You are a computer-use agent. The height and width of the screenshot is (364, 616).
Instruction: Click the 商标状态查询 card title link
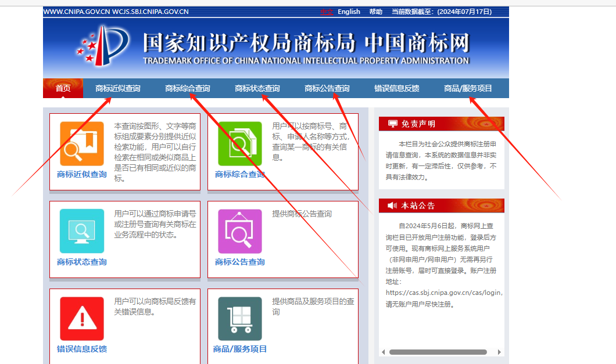tap(82, 262)
